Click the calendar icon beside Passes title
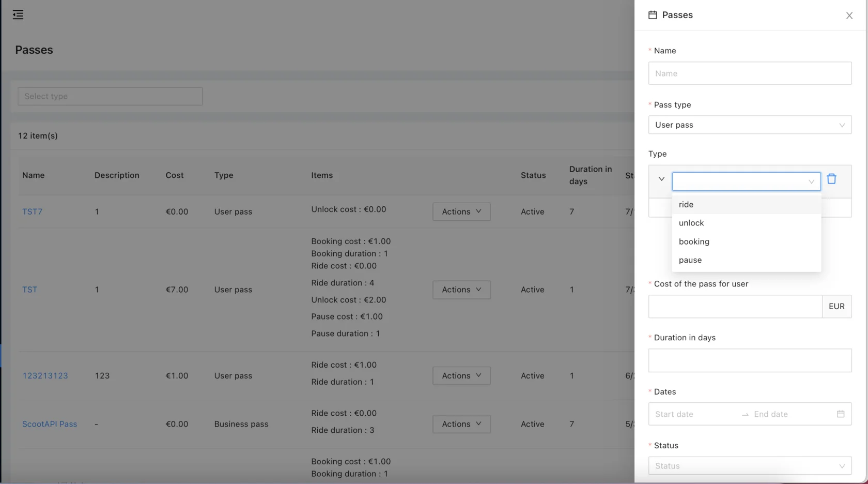The height and width of the screenshot is (484, 868). (x=653, y=15)
